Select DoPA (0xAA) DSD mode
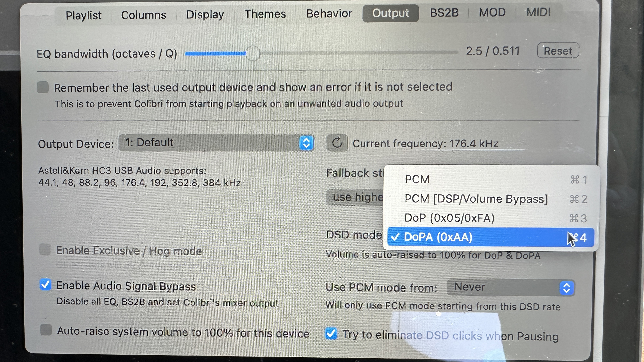The image size is (644, 362). [486, 237]
